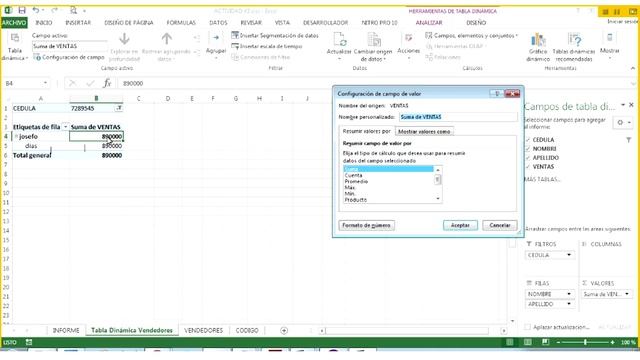
Task: Collapse the ribbon with the arrow
Action: pos(633,69)
